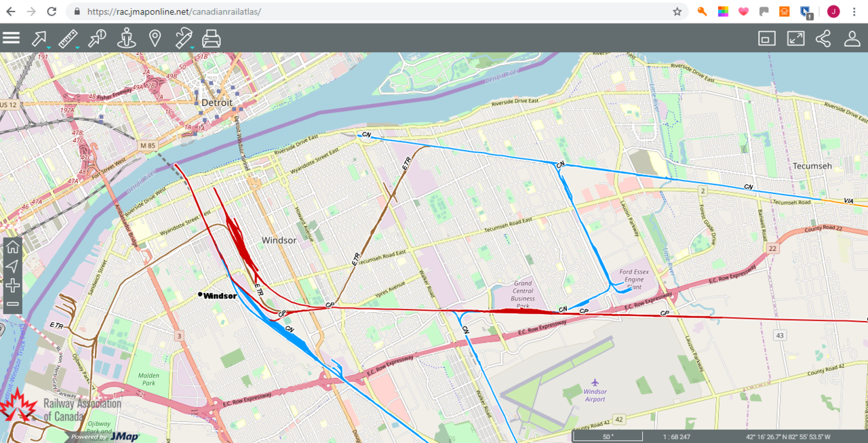Viewport: 868px width, 443px height.
Task: Expand the ruler measurement tool dropdown
Action: [x=68, y=39]
